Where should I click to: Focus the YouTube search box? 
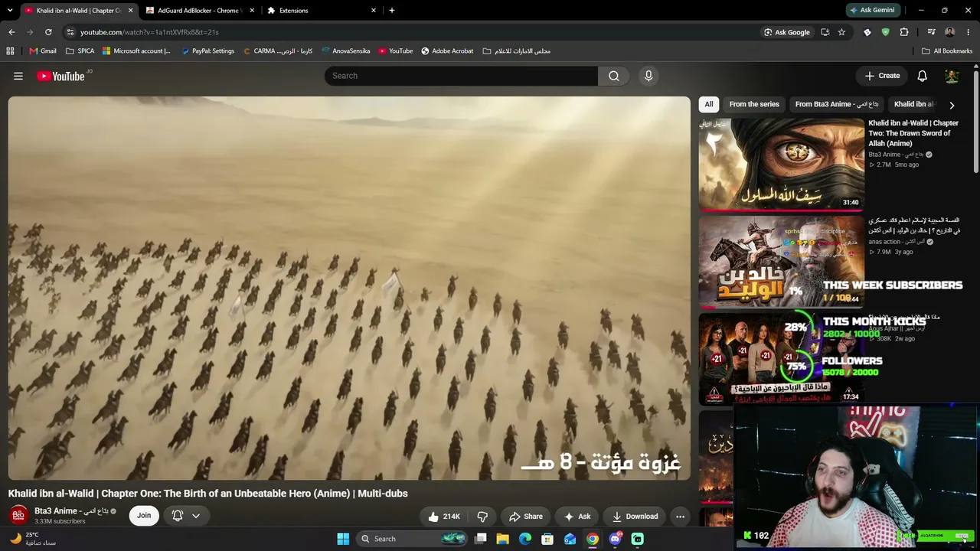pos(461,76)
